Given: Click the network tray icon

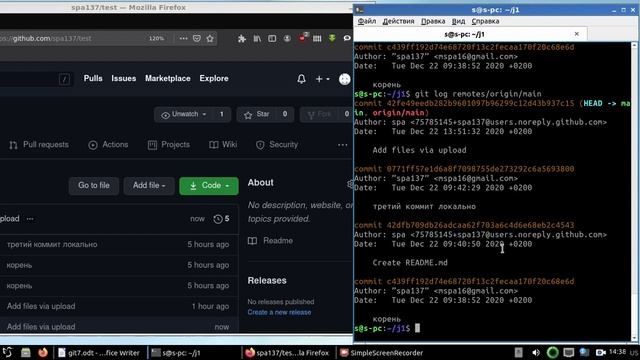Looking at the screenshot, I should (584, 352).
